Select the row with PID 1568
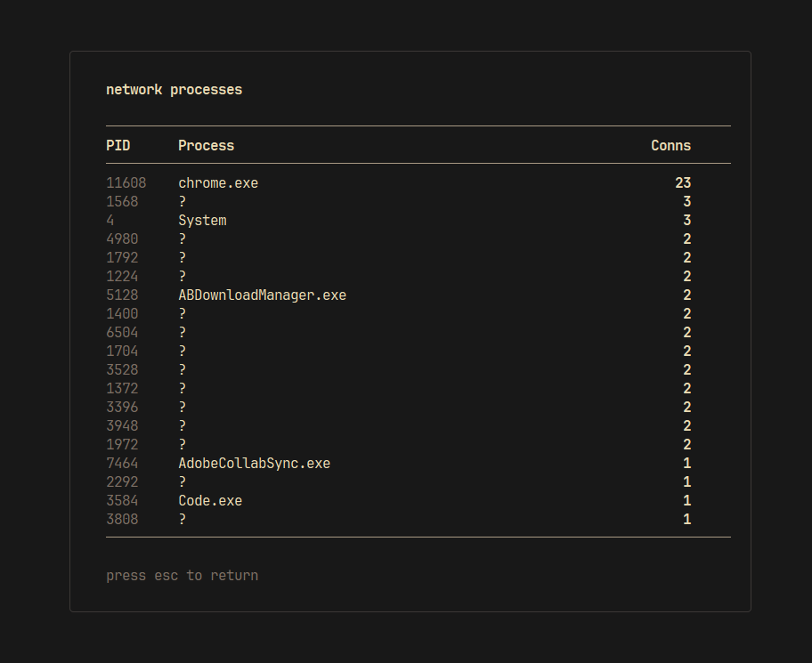This screenshot has height=663, width=812. [x=418, y=202]
